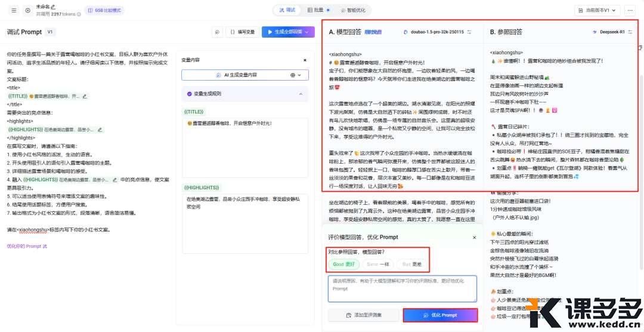The height and width of the screenshot is (332, 644).
Task: Switch to the 调试 tab
Action: [x=287, y=10]
